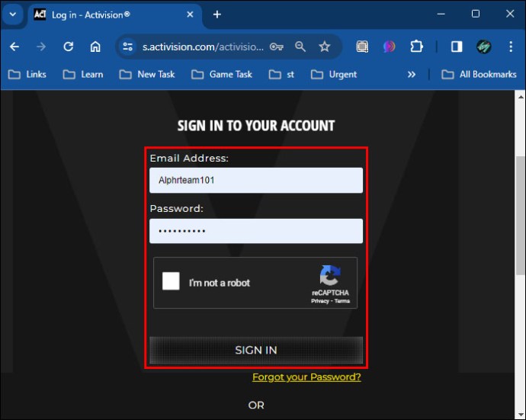
Task: Open the screenshot capture extension icon
Action: (362, 46)
